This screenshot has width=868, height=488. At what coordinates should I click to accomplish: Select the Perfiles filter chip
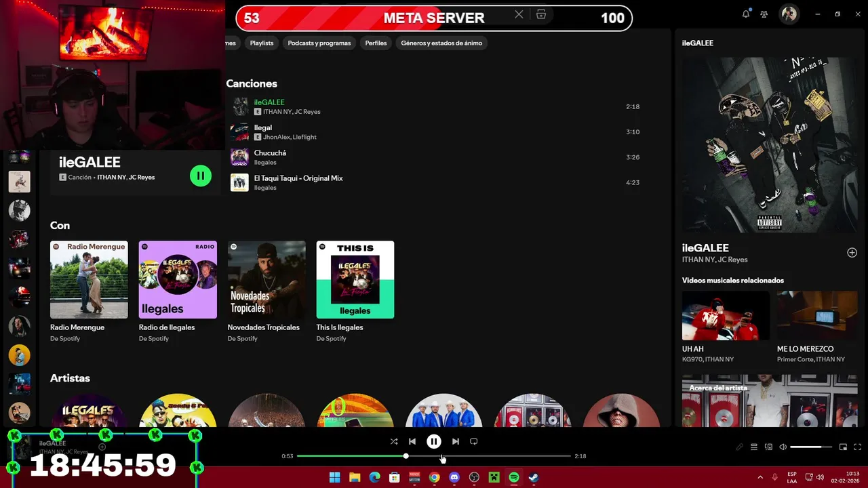pyautogui.click(x=376, y=43)
